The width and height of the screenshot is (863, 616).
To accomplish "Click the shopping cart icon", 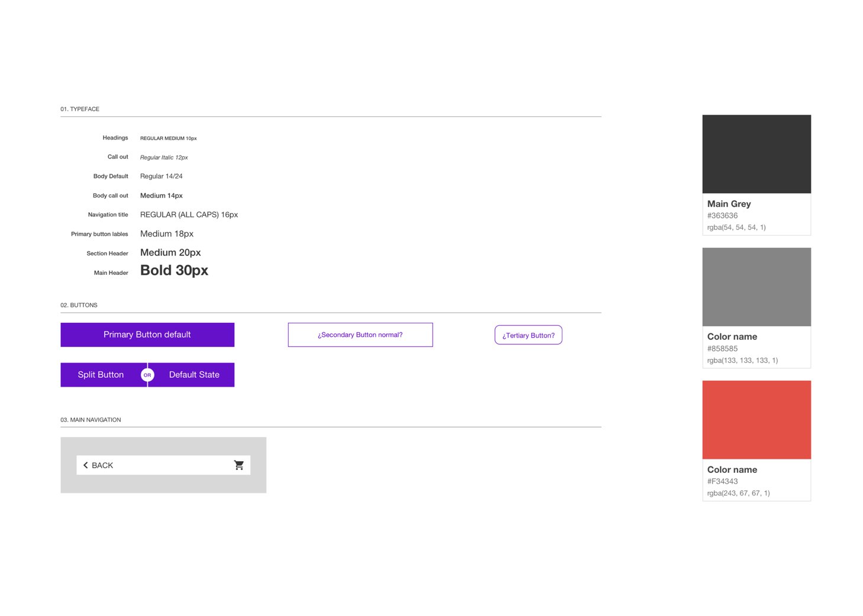I will point(238,465).
